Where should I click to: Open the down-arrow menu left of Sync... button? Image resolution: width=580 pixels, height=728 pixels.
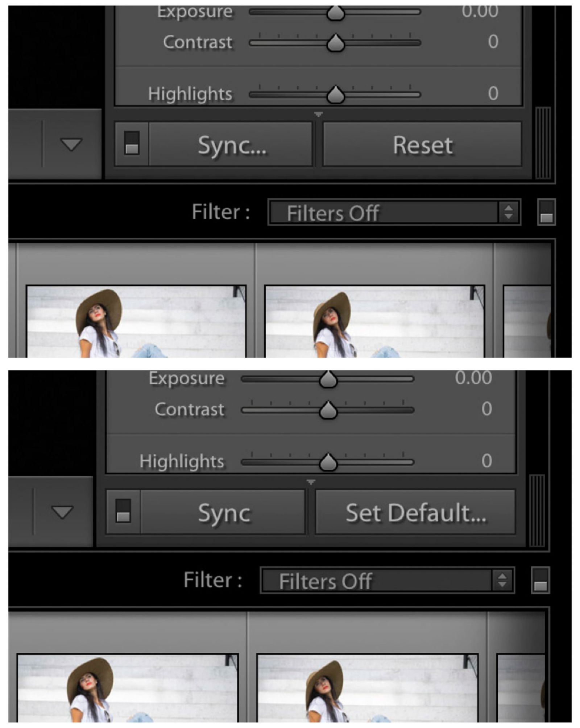pyautogui.click(x=71, y=144)
